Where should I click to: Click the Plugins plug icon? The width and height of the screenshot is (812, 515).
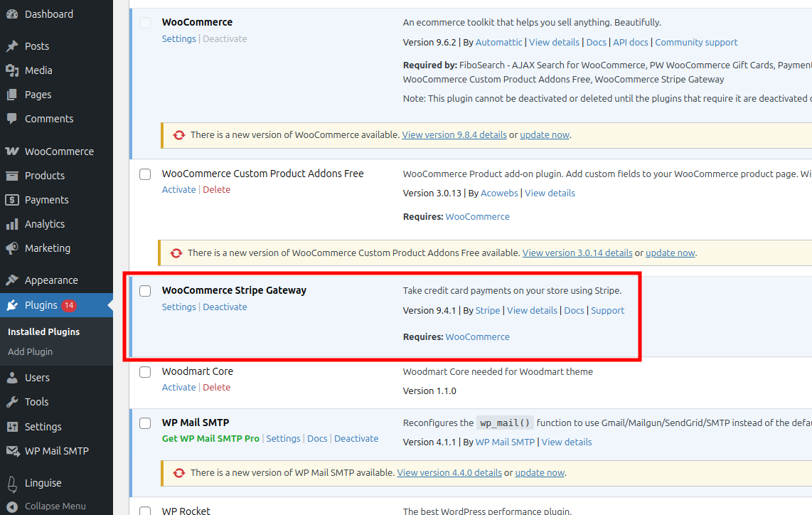coord(12,305)
